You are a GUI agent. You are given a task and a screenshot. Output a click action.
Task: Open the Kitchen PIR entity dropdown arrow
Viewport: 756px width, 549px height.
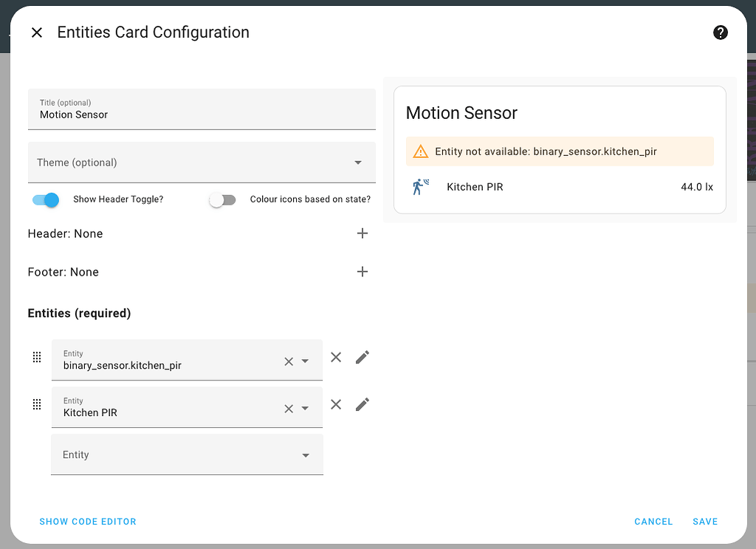[305, 407]
